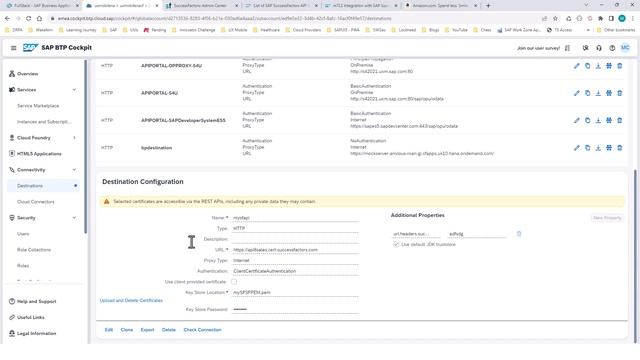This screenshot has width=640, height=360.
Task: Click the destination URL field
Action: coord(295,250)
